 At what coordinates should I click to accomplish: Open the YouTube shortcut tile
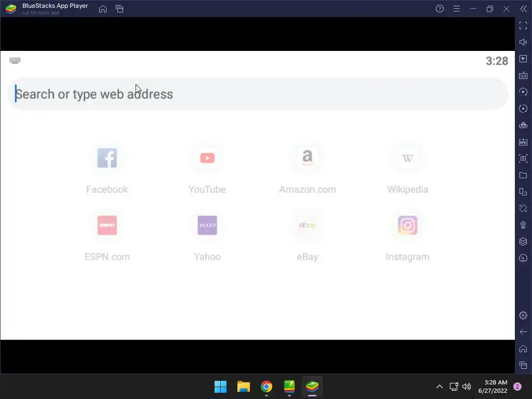[207, 169]
